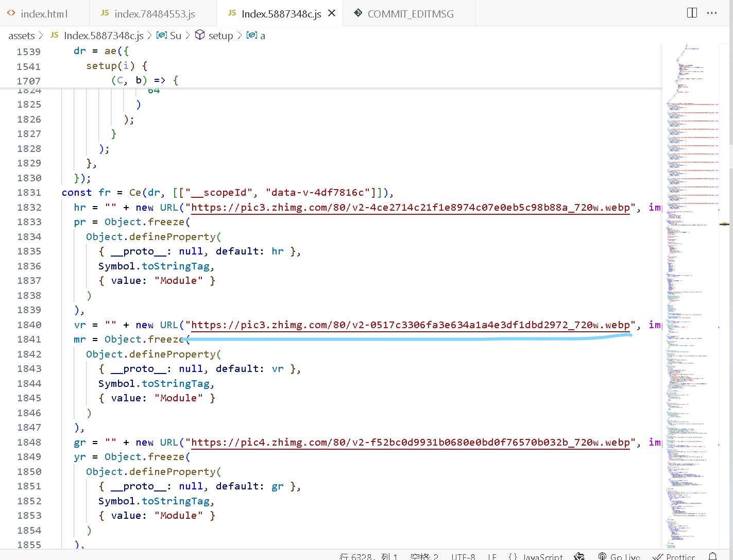This screenshot has height=560, width=733.
Task: Change UTF-8 file encoding
Action: coord(463,556)
